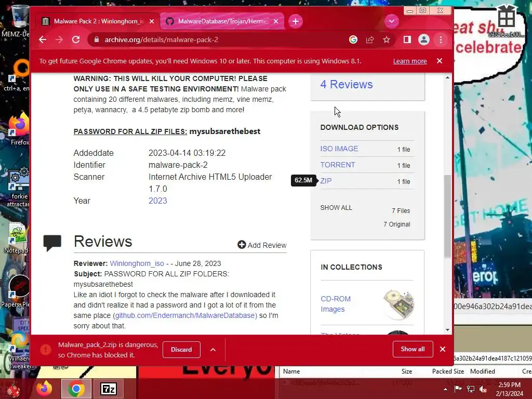
Task: Click the muted volume tray icon
Action: pos(483,389)
